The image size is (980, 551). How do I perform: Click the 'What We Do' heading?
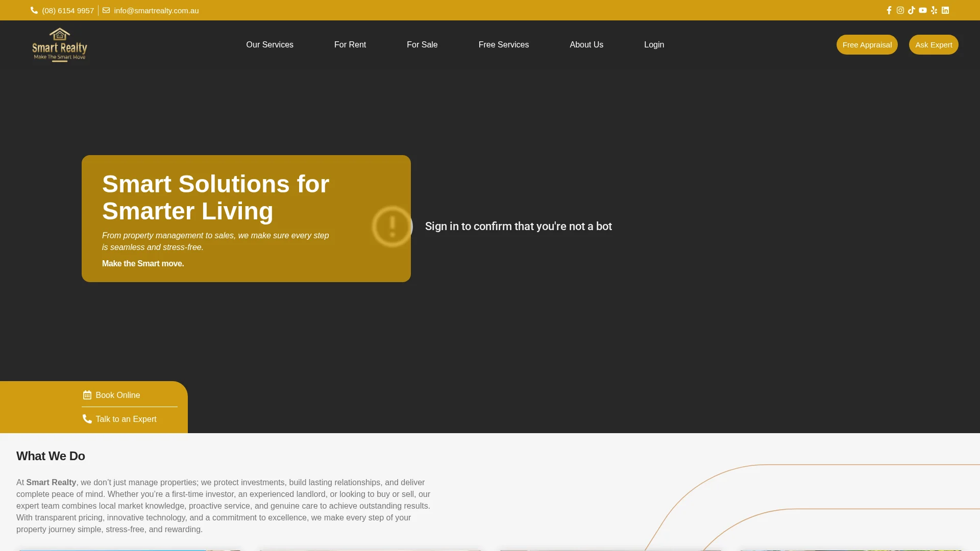pos(51,456)
